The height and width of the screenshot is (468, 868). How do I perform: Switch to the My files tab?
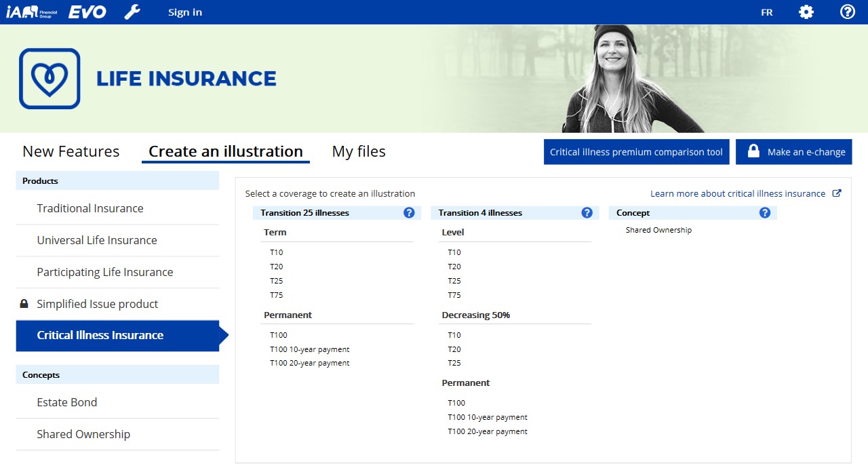click(359, 151)
